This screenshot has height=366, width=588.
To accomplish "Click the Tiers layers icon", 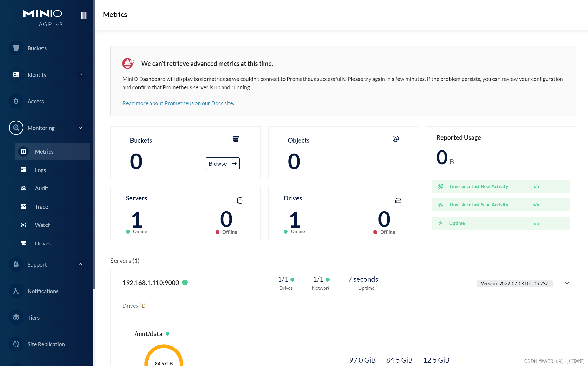I will [x=16, y=317].
